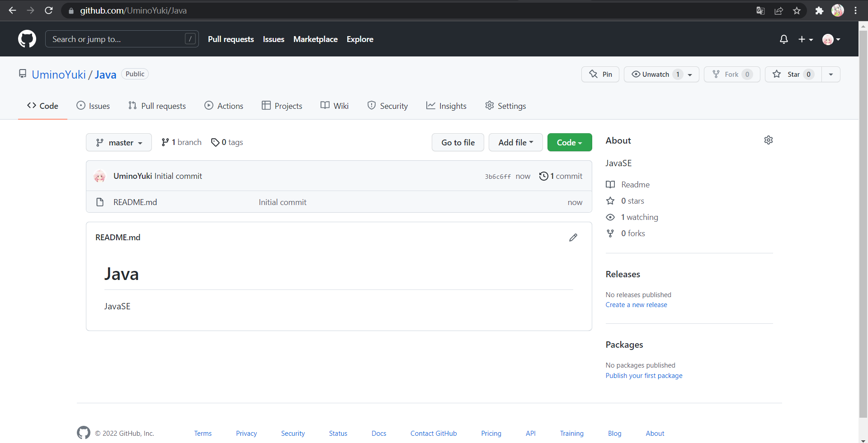868x443 pixels.
Task: Open the repository Security tab
Action: coord(387,106)
